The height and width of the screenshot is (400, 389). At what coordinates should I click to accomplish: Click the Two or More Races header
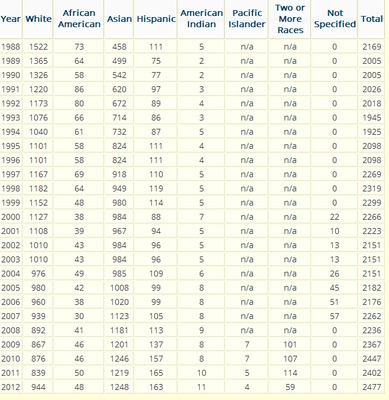click(x=290, y=19)
